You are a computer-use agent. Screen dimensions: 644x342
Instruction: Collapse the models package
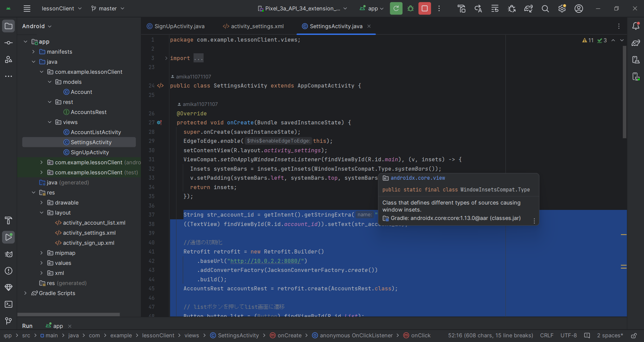click(x=50, y=82)
